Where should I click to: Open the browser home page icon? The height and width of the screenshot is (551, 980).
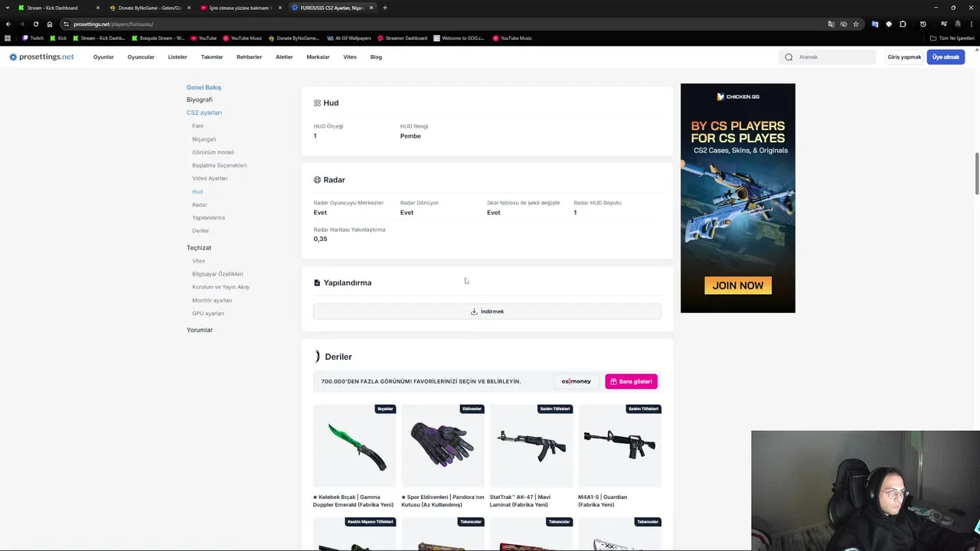50,24
